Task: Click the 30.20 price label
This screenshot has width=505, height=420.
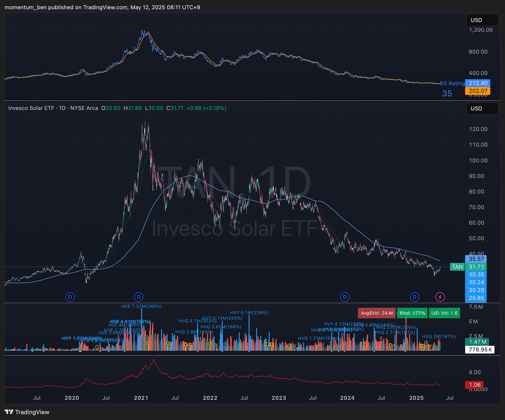Action: [x=476, y=290]
